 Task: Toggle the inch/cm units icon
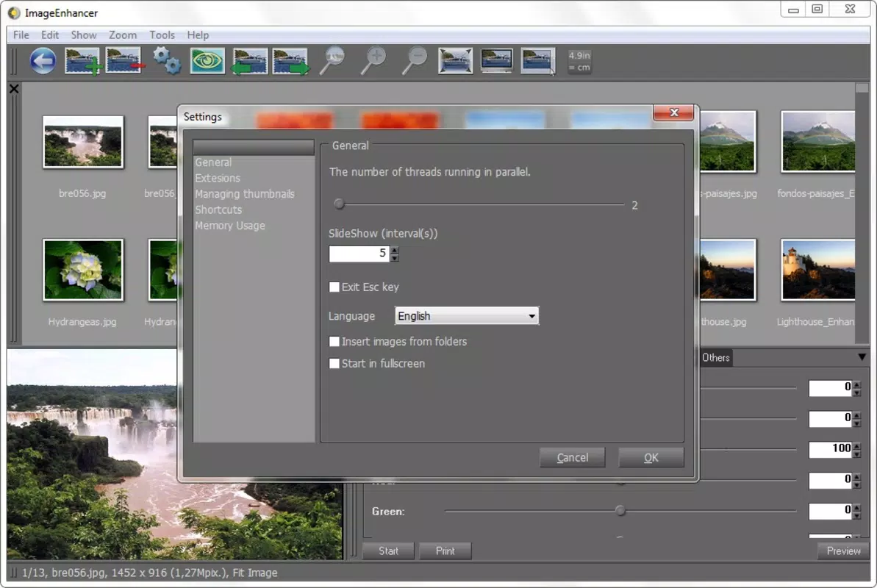[579, 61]
